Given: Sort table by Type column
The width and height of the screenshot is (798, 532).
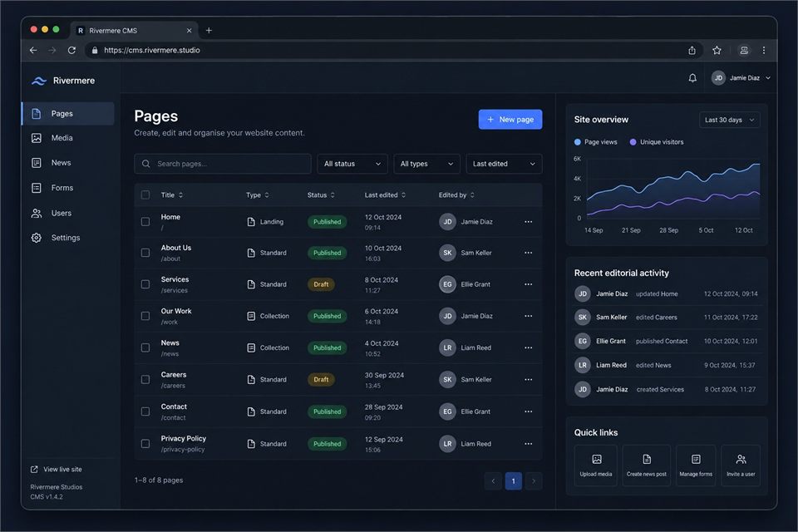Looking at the screenshot, I should pyautogui.click(x=258, y=195).
